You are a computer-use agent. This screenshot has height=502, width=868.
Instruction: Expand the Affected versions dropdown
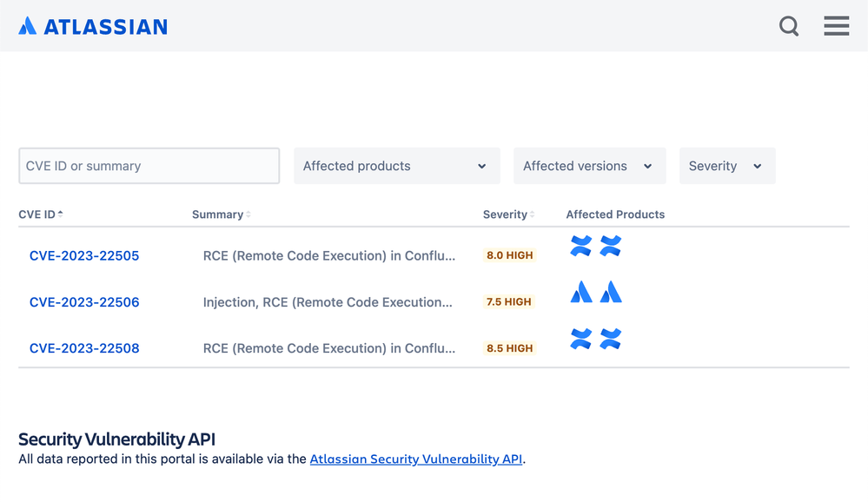click(590, 166)
